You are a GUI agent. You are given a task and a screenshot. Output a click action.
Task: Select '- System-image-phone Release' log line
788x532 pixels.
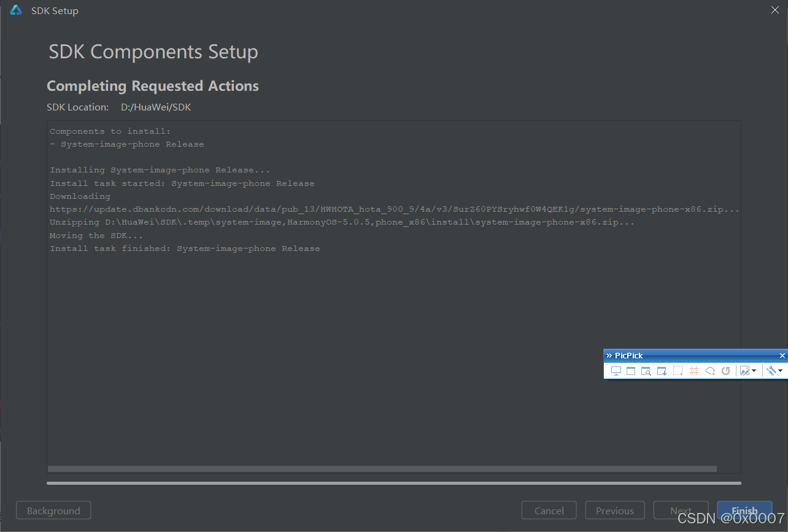127,144
